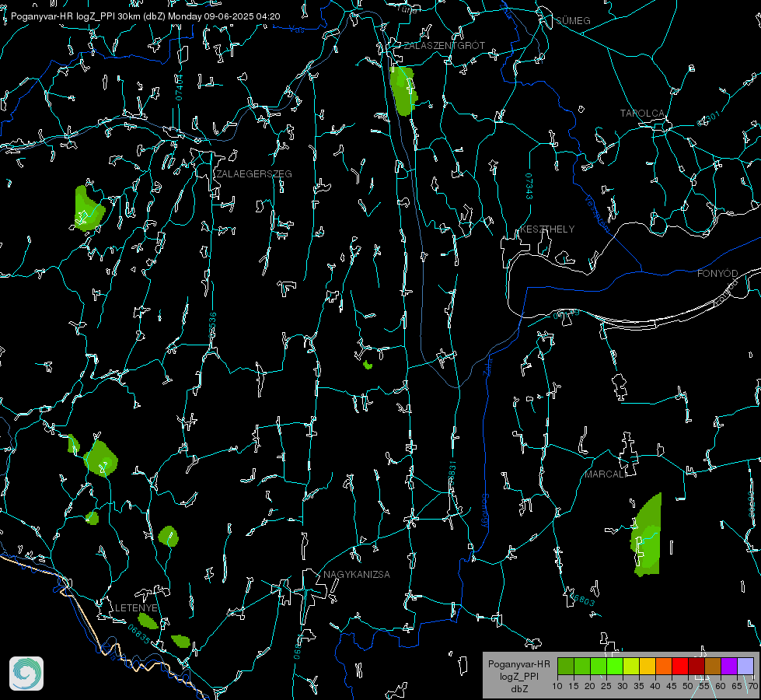Click the 'logZ_PPI' legend text

click(518, 676)
